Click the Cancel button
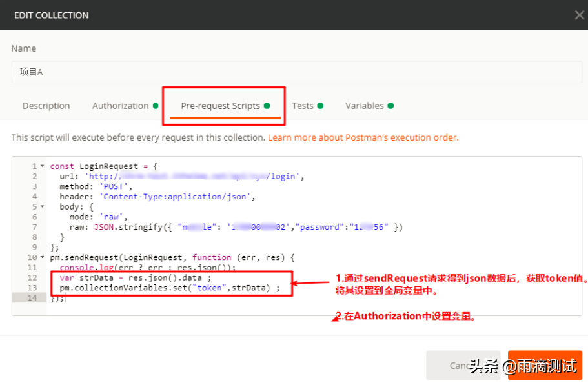Screen dimensions: 588x385 (x=463, y=364)
